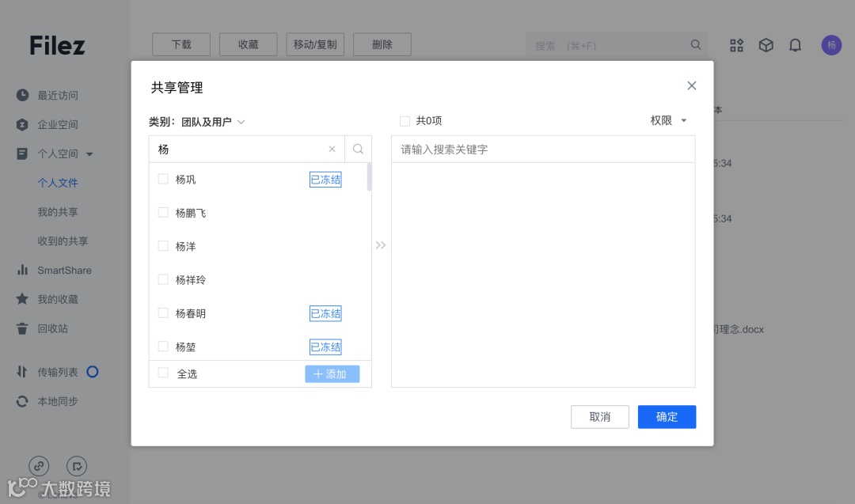Check the box for 杨堃
This screenshot has height=504, width=855.
tap(163, 346)
